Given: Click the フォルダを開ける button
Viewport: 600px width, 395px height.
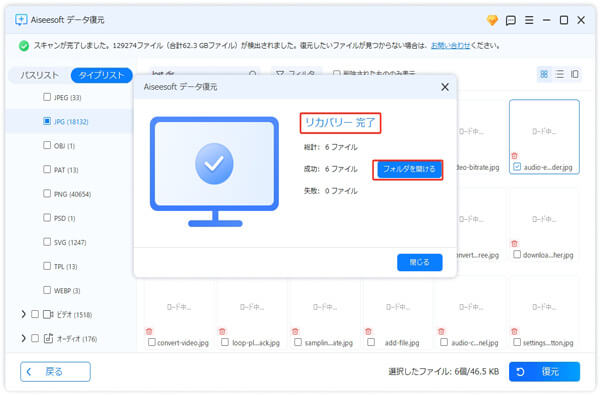Looking at the screenshot, I should (x=409, y=169).
